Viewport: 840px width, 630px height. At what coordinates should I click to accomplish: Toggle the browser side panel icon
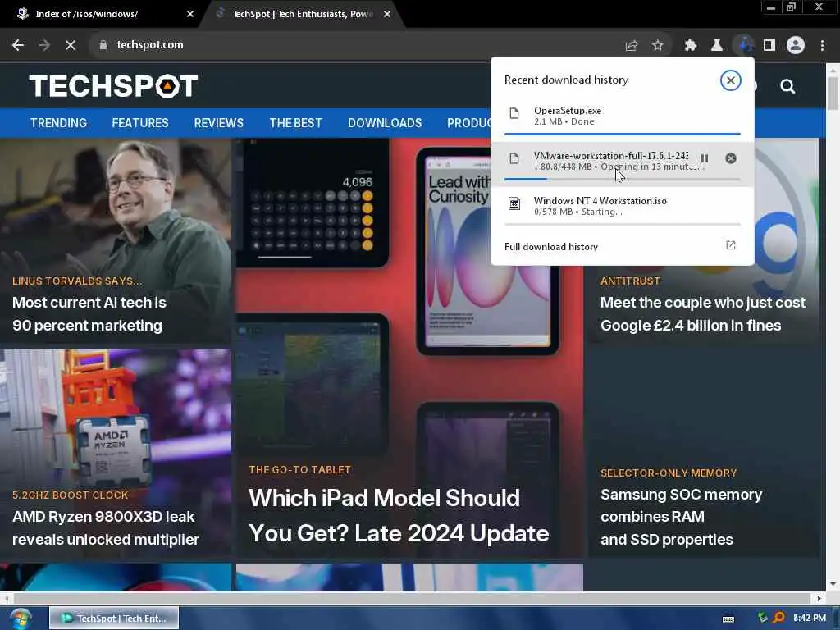[769, 46]
